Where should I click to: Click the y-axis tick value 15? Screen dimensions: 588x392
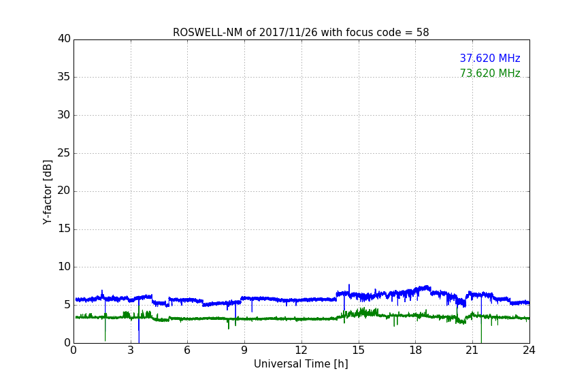(64, 229)
